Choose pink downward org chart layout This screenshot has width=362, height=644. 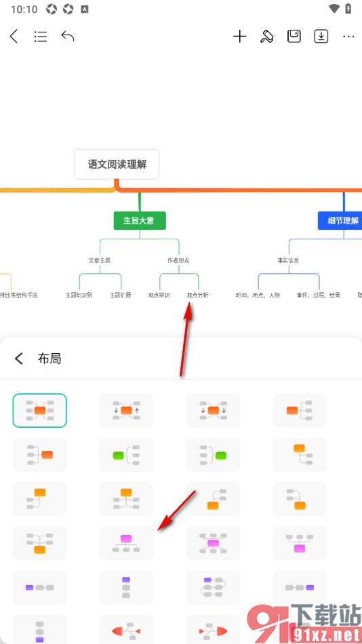coord(126,544)
